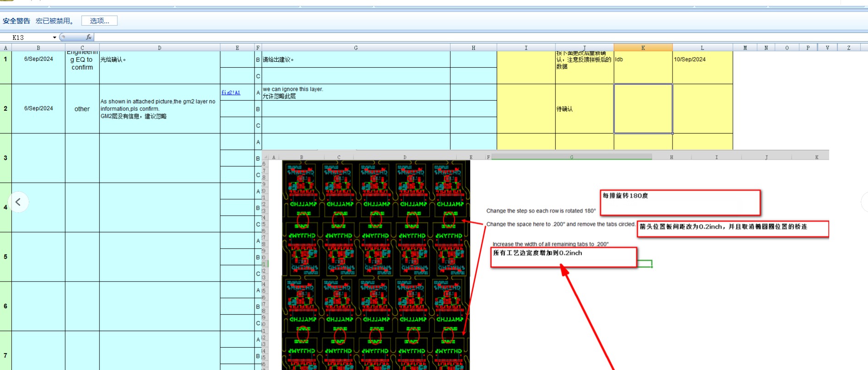This screenshot has height=370, width=868.
Task: Click the 安全警告 security warning label
Action: coord(16,21)
